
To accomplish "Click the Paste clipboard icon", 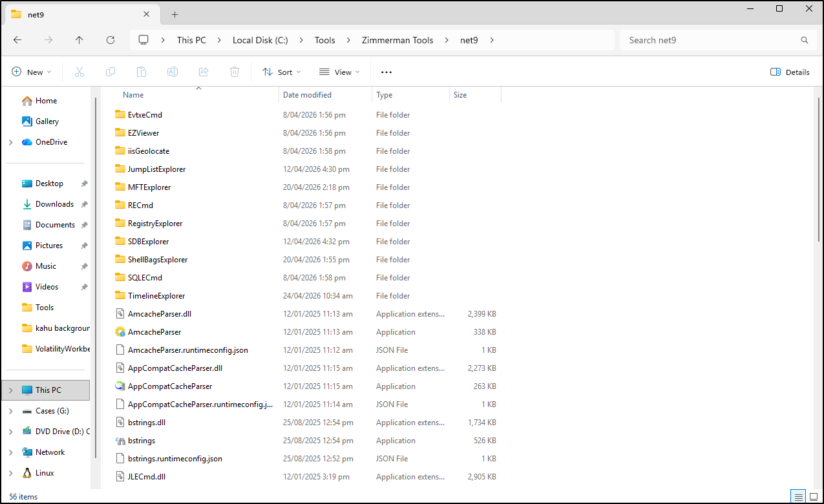I will [142, 72].
